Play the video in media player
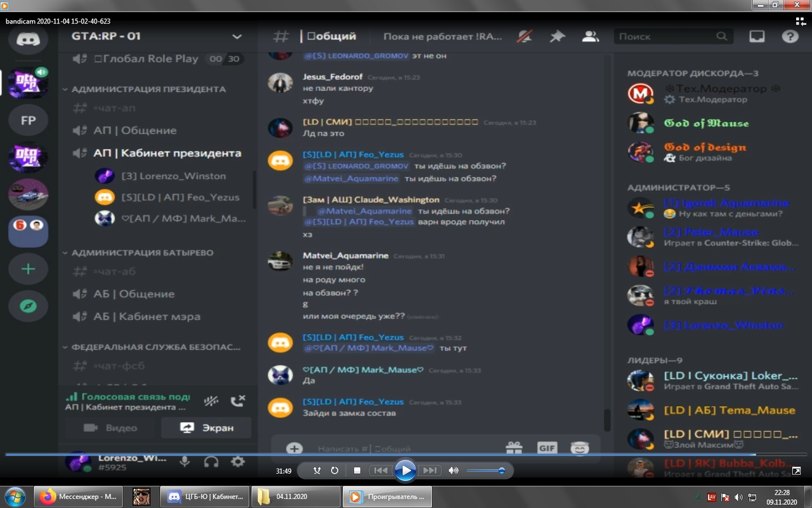Viewport: 812px width, 508px height. coord(405,471)
